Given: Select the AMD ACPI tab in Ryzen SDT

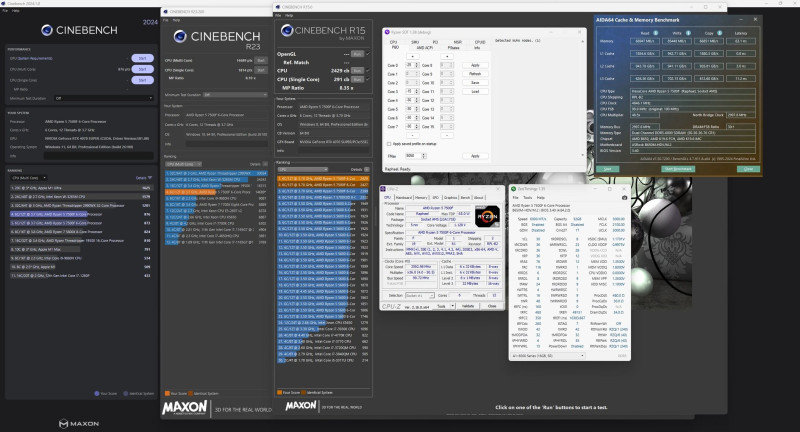Looking at the screenshot, I should (424, 47).
